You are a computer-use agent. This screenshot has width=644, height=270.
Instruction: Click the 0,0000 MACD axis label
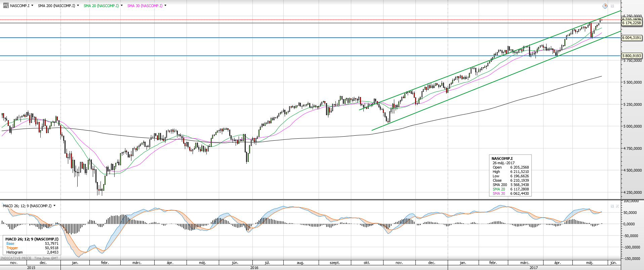pos(629,224)
